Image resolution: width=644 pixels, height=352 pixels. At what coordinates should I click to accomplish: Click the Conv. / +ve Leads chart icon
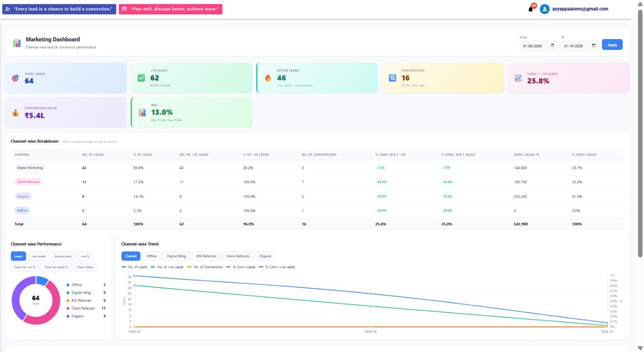518,78
